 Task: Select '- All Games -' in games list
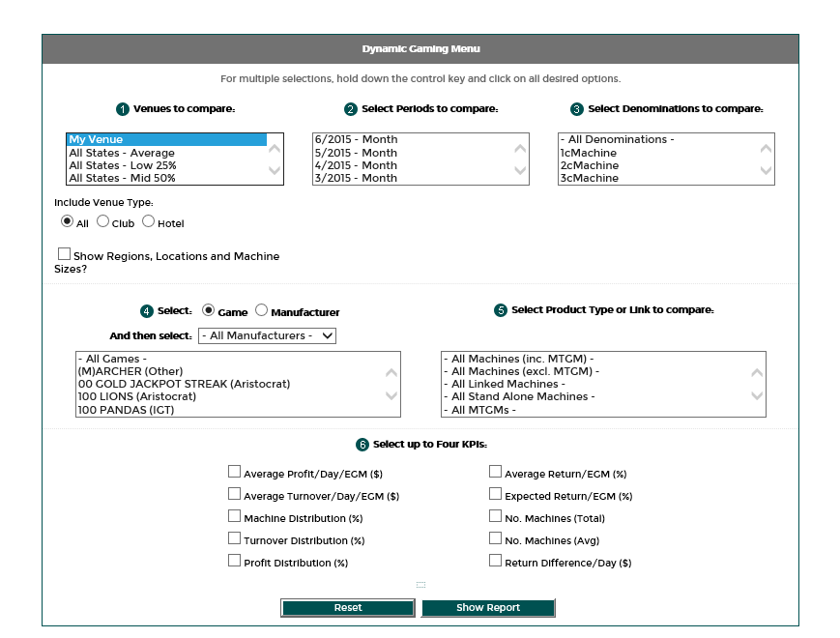pos(230,359)
